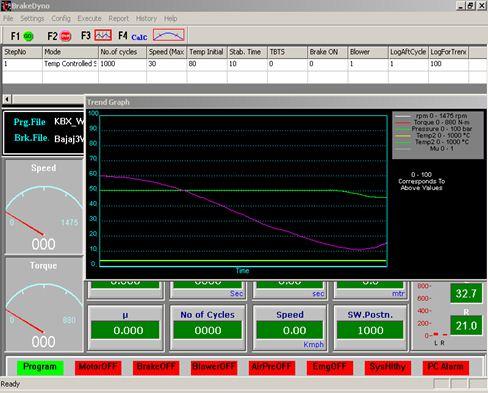Click the Torque gauge dial
Screen dimensions: 488x393
pos(44,308)
